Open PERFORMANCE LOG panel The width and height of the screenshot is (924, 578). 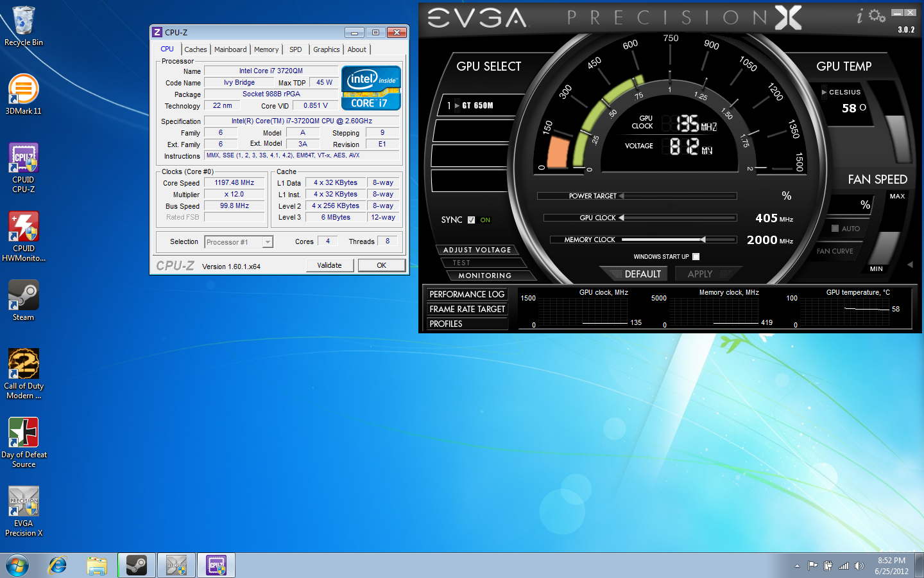pyautogui.click(x=467, y=294)
